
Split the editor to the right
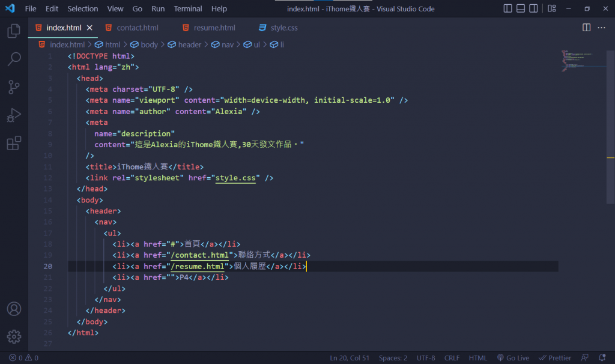coord(586,28)
